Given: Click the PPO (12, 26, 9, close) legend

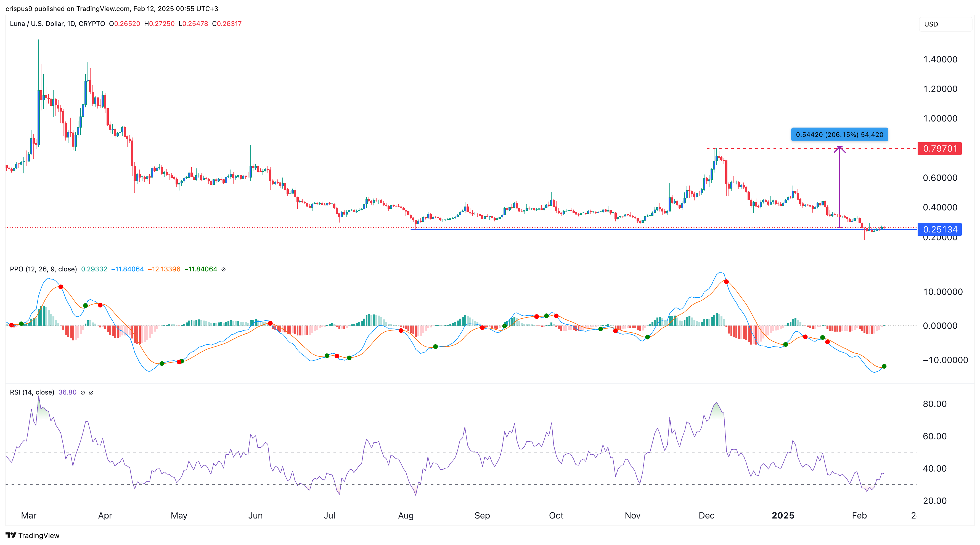Looking at the screenshot, I should [43, 269].
